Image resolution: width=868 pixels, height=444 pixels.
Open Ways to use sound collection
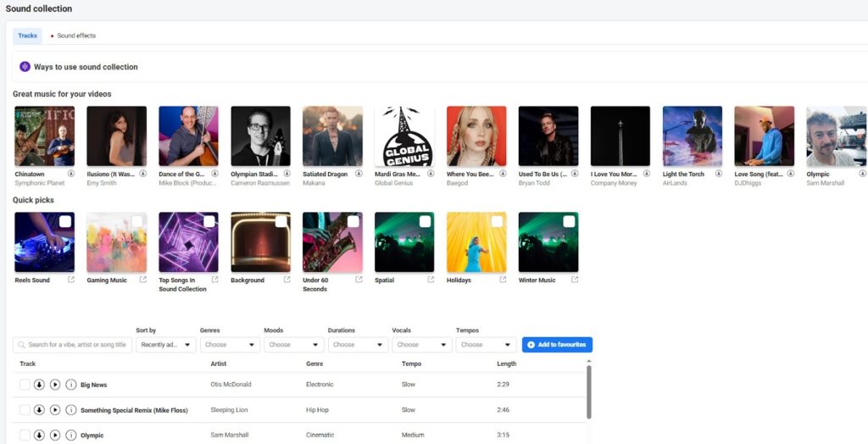click(x=85, y=67)
